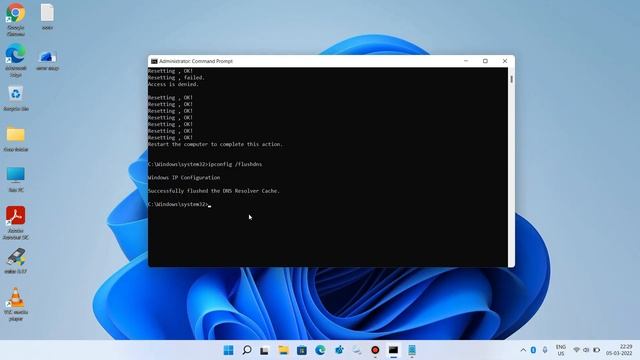This screenshot has height=360, width=640.
Task: Select Command Prompt taskbar icon
Action: pos(393,350)
